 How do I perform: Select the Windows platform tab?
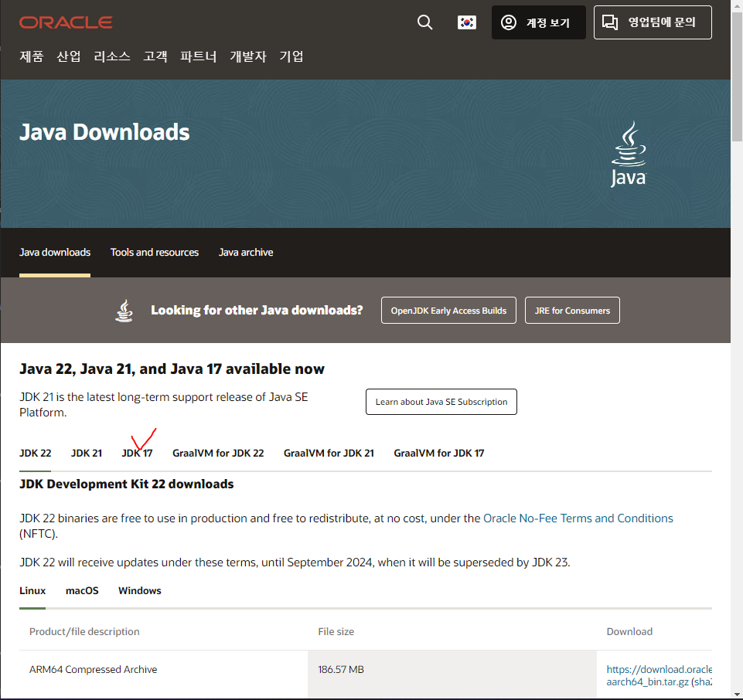point(140,590)
